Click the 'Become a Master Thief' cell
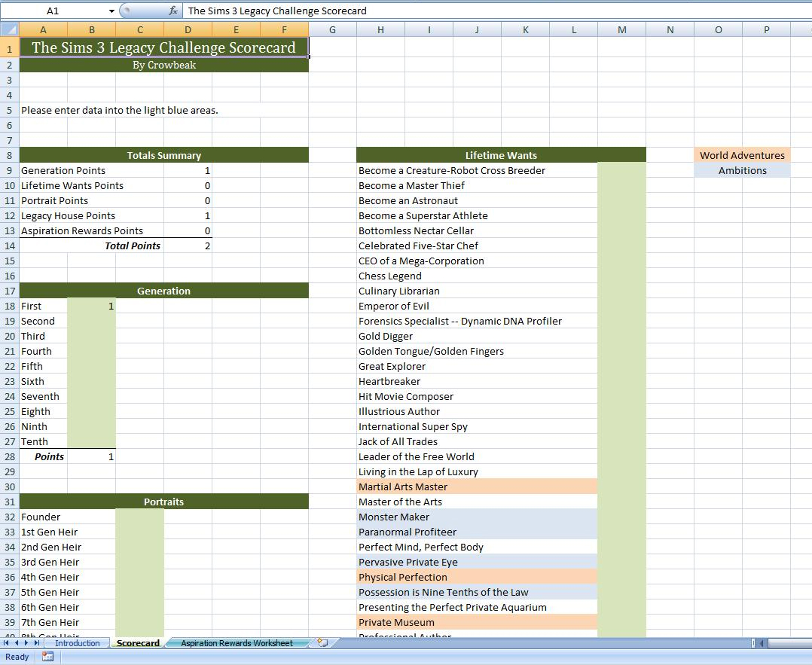812x665 pixels. (x=477, y=185)
